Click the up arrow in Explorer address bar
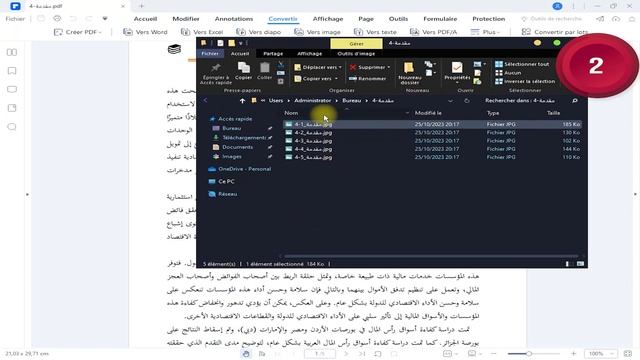The image size is (640, 360). click(242, 100)
